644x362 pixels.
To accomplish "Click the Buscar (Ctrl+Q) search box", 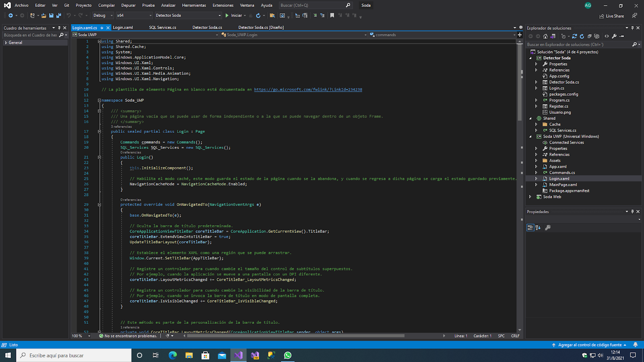I will pyautogui.click(x=315, y=5).
